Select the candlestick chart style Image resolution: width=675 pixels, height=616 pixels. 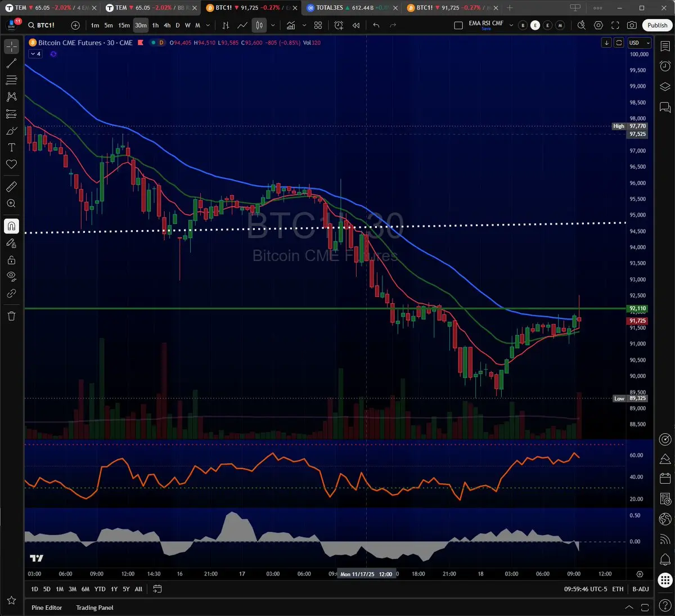(259, 25)
